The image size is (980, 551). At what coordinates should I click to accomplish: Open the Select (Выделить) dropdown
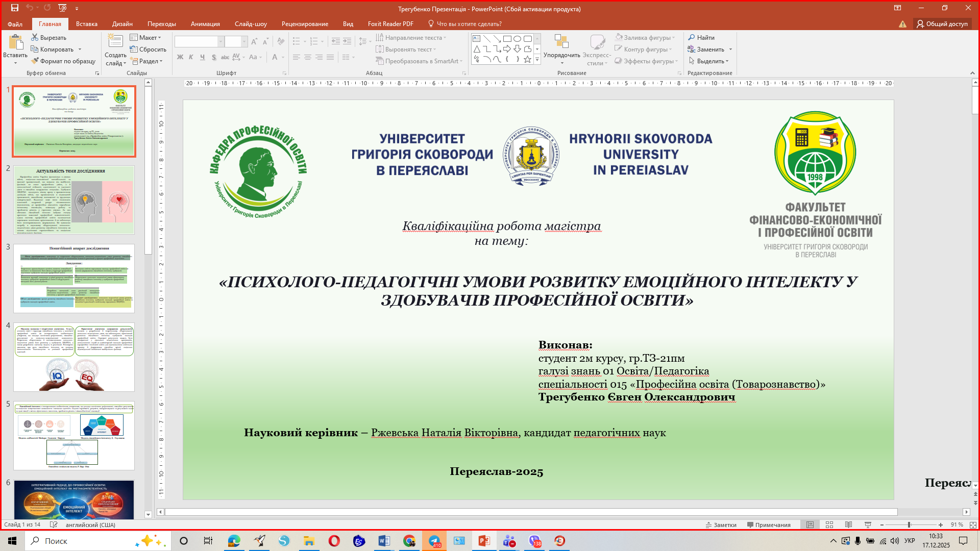(709, 61)
